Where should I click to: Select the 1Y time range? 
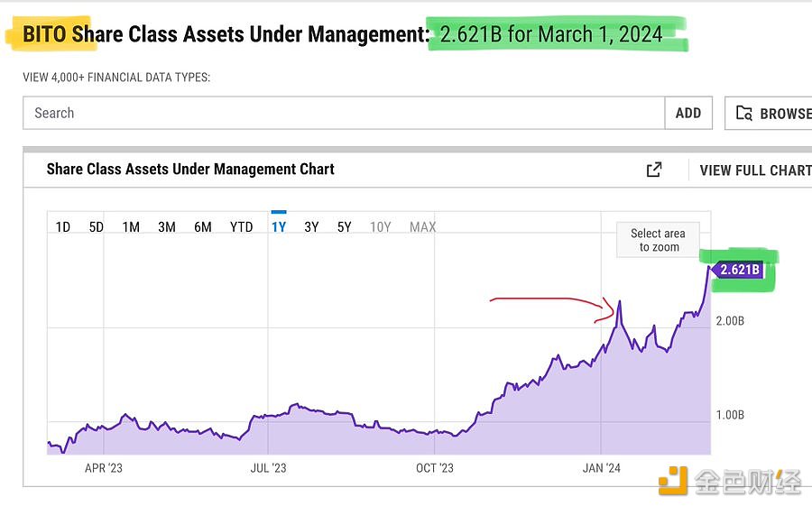[279, 227]
